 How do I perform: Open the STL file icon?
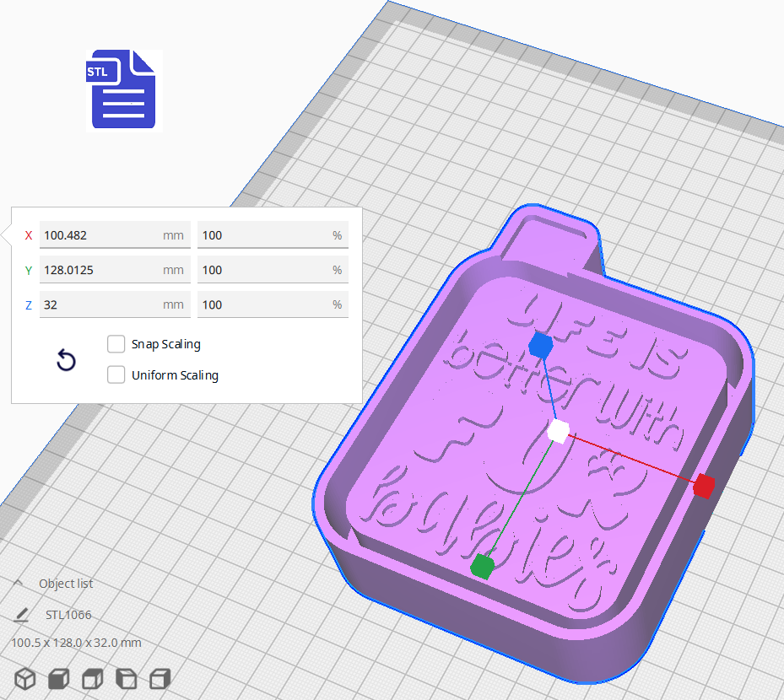click(123, 90)
